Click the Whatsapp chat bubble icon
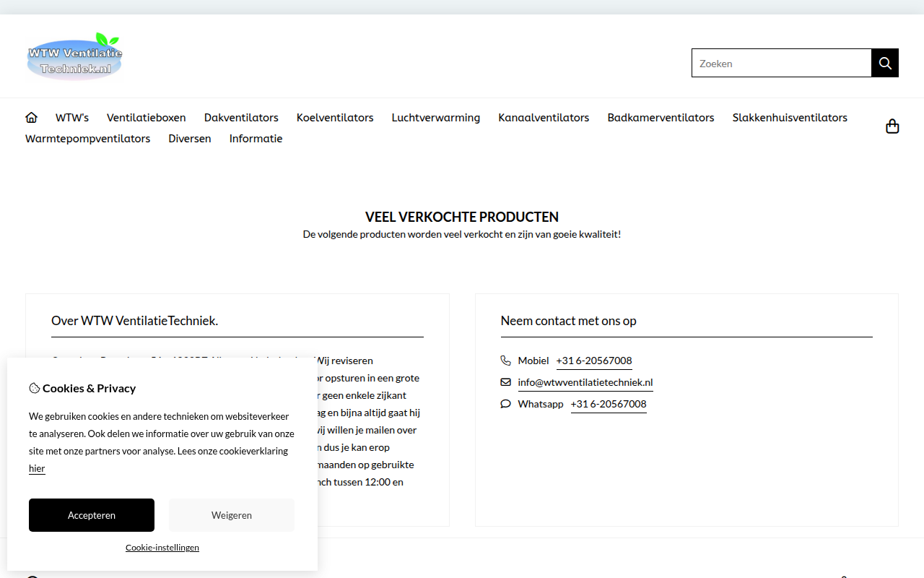 [x=505, y=404]
